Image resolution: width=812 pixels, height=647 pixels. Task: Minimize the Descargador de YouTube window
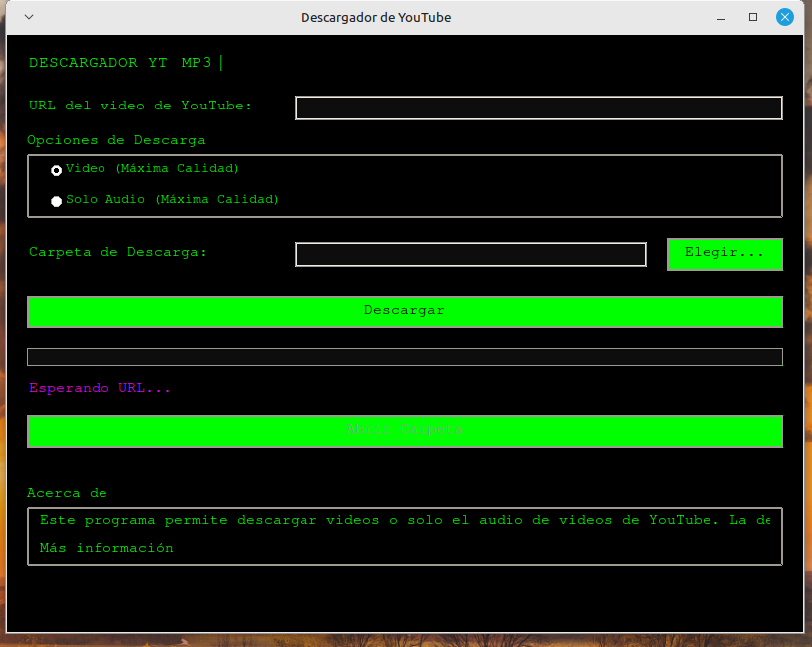(721, 17)
